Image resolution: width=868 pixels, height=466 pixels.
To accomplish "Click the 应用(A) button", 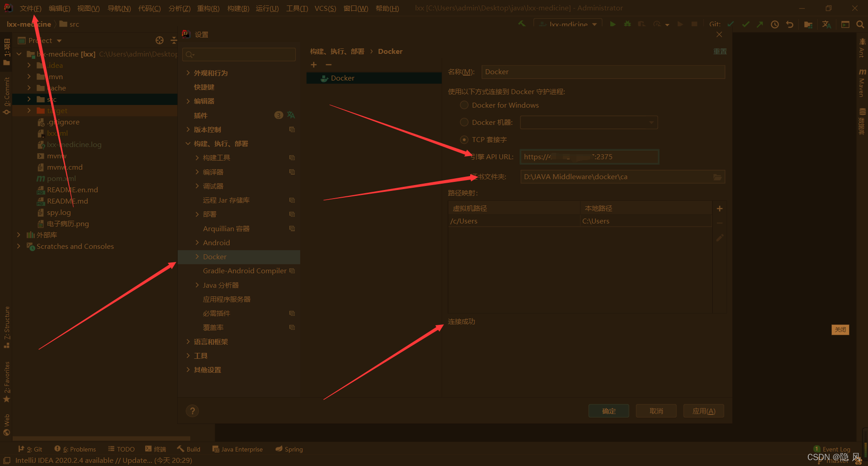I will click(703, 411).
